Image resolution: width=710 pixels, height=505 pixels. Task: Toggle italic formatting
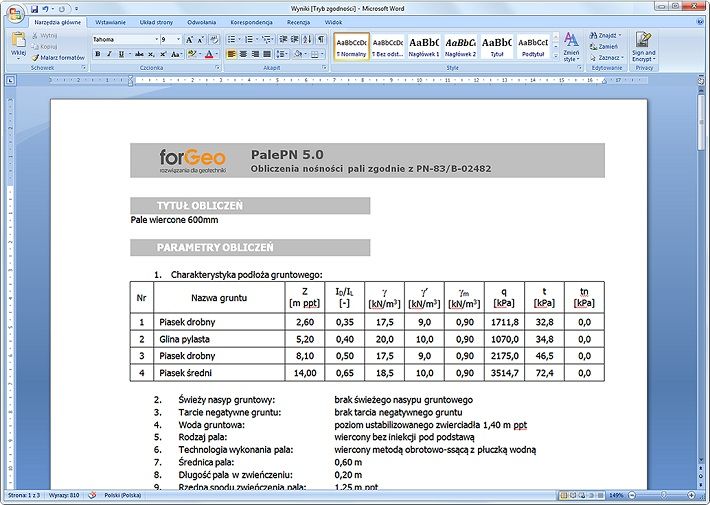(x=109, y=54)
